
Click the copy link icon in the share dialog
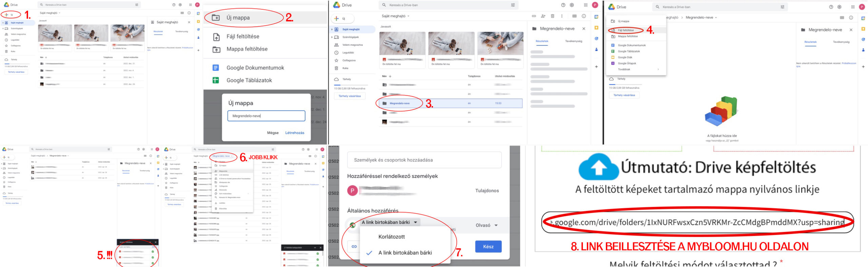click(x=354, y=246)
